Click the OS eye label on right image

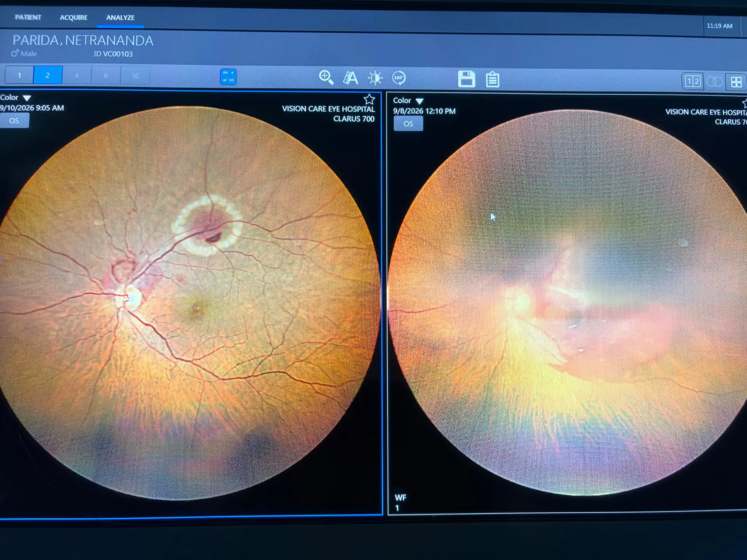click(x=408, y=124)
